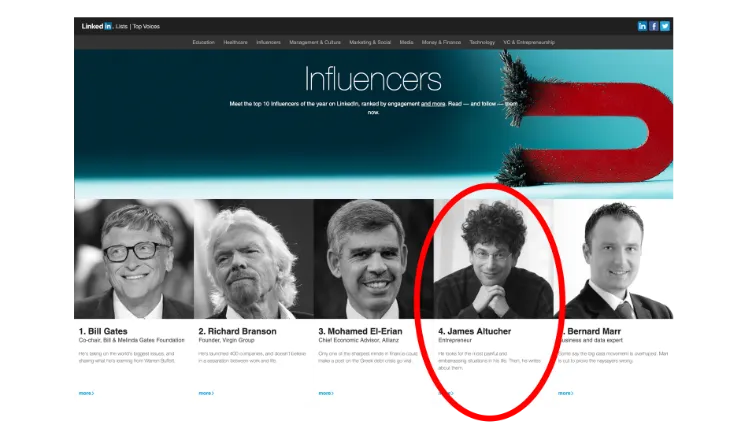
Task: Open 'more' link under Richard Branson
Action: click(x=206, y=393)
